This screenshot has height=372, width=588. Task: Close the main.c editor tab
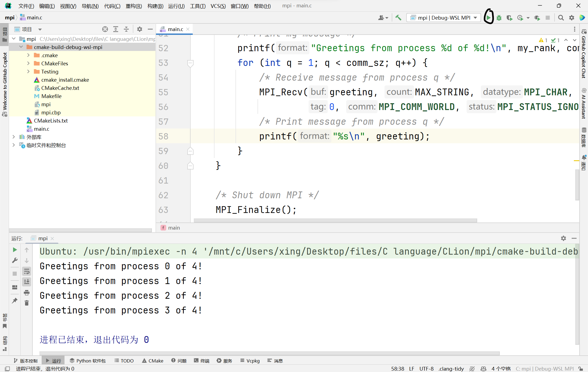point(188,29)
